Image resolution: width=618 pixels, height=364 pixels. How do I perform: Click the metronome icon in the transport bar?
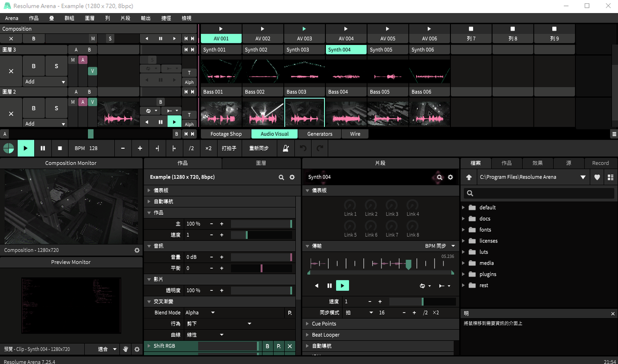click(286, 148)
